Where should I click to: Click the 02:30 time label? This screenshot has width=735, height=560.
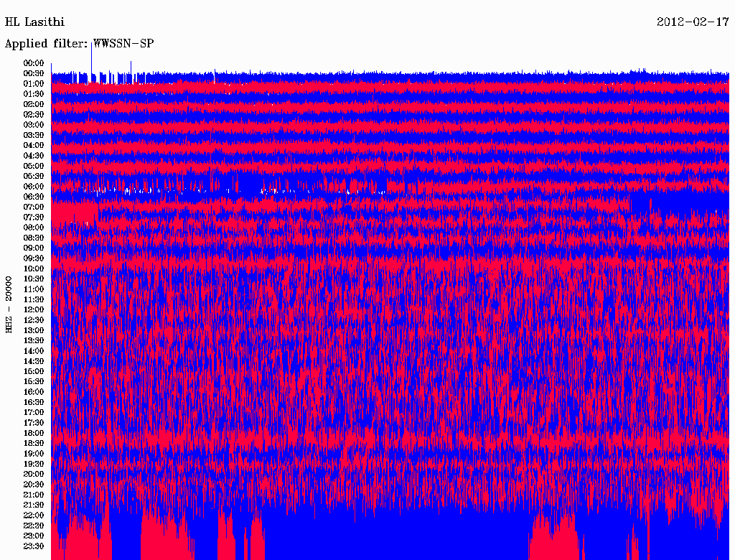point(34,114)
